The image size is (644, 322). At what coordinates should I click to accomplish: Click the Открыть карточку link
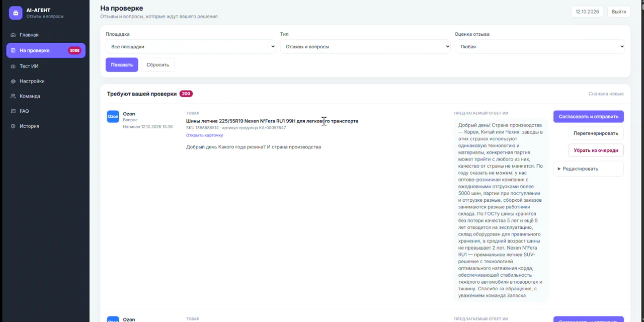204,135
